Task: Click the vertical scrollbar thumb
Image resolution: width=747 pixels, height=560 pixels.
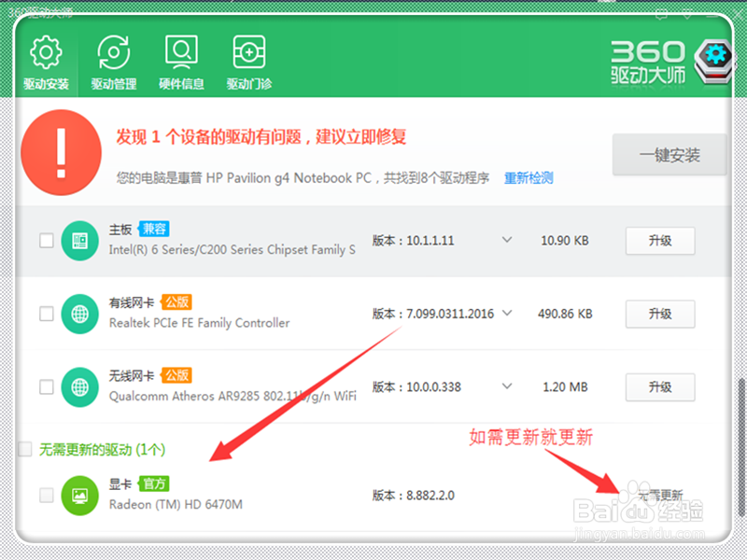Action: click(x=741, y=447)
